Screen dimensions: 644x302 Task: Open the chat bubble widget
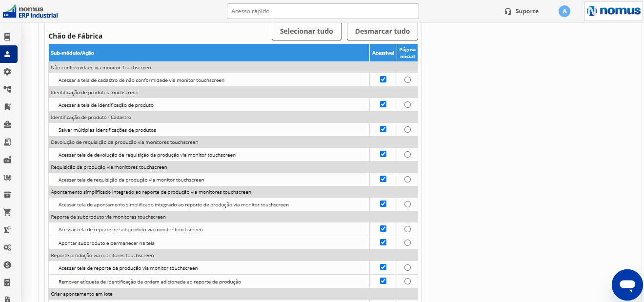tap(627, 285)
